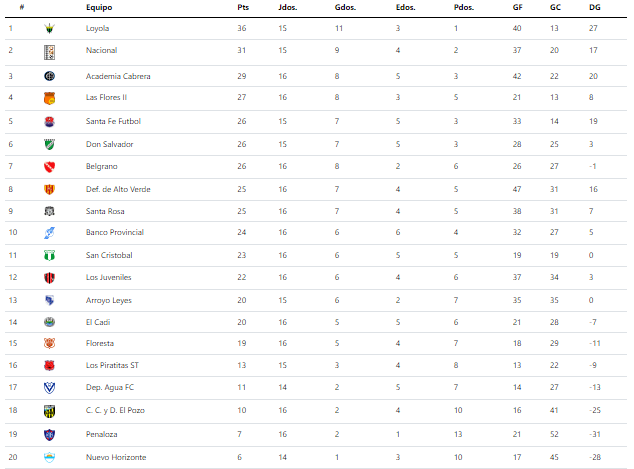The width and height of the screenshot is (634, 469).
Task: Click the DG column header
Action: (x=595, y=7)
